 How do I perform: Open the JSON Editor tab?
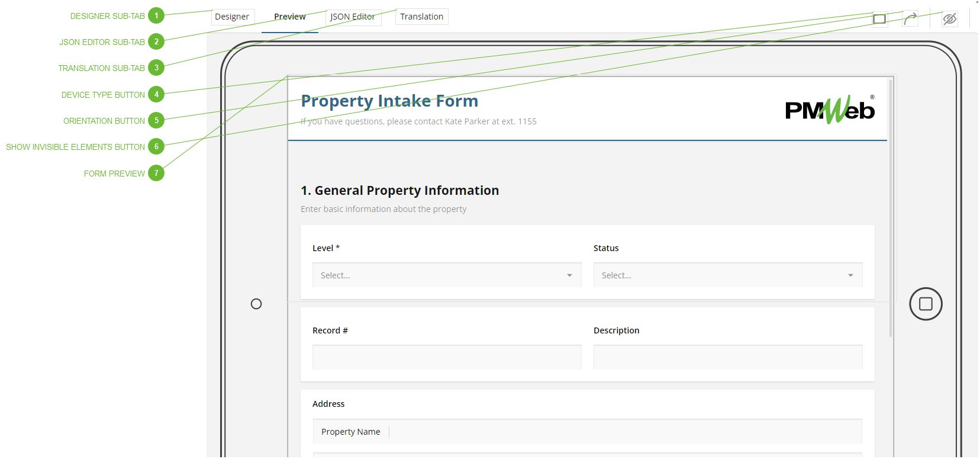(353, 17)
